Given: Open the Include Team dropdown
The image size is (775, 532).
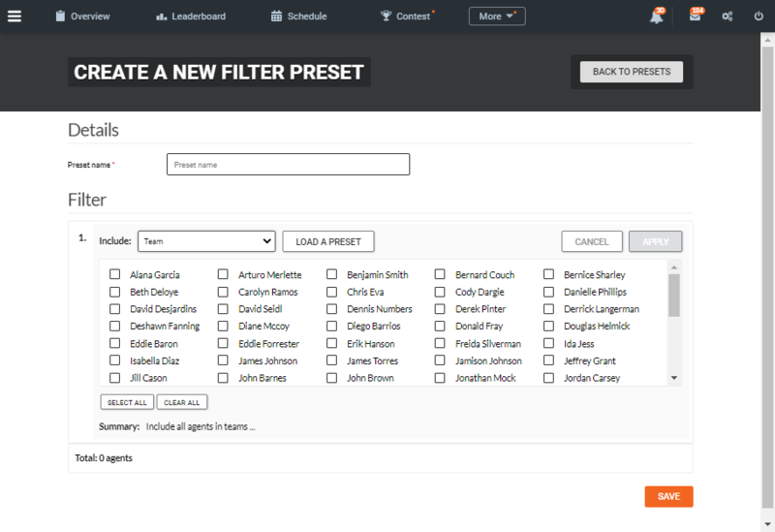Looking at the screenshot, I should tap(206, 241).
